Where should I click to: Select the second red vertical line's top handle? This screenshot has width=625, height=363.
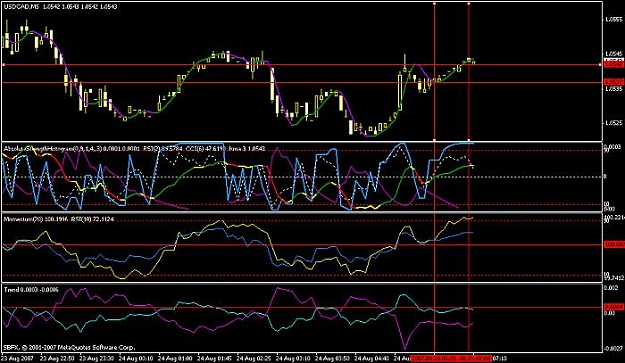468,3
